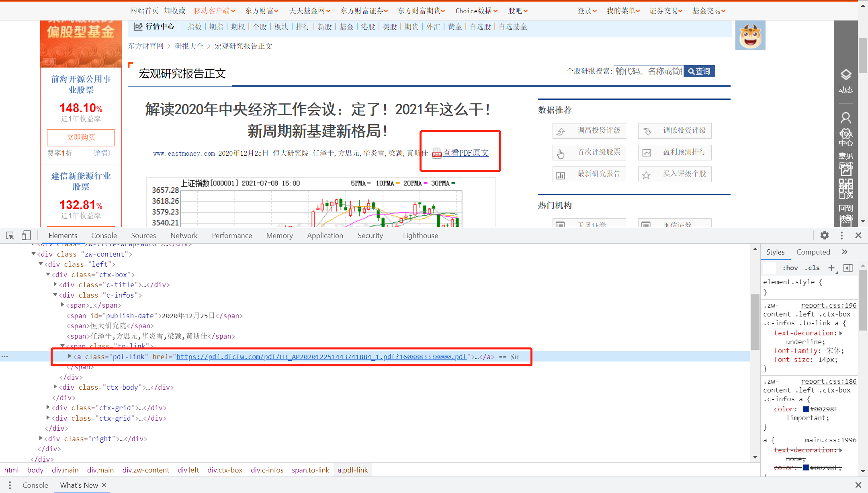Open the Performance tab
The image size is (868, 493).
(x=232, y=236)
